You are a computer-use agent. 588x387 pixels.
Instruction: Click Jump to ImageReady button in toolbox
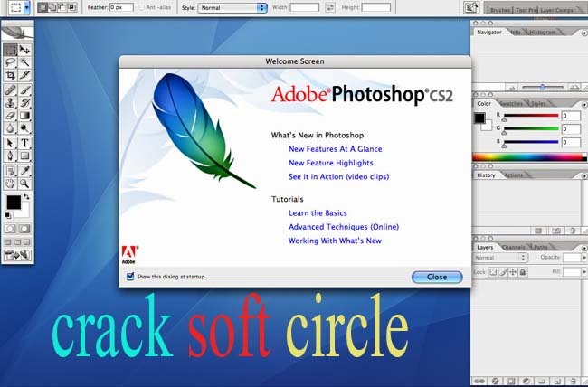(17, 255)
